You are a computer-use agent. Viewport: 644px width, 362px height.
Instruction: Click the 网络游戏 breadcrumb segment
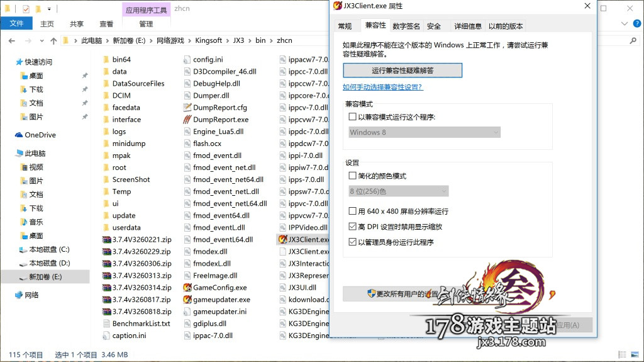pos(170,40)
